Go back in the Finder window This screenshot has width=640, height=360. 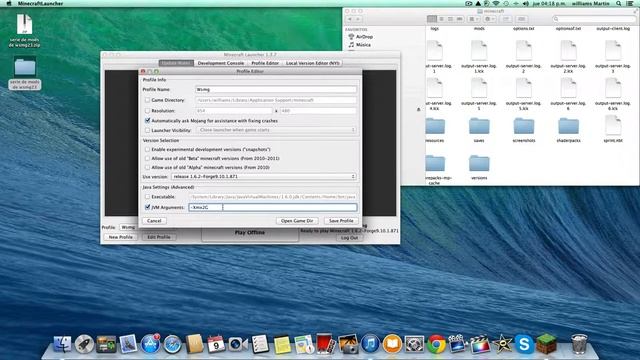click(350, 19)
